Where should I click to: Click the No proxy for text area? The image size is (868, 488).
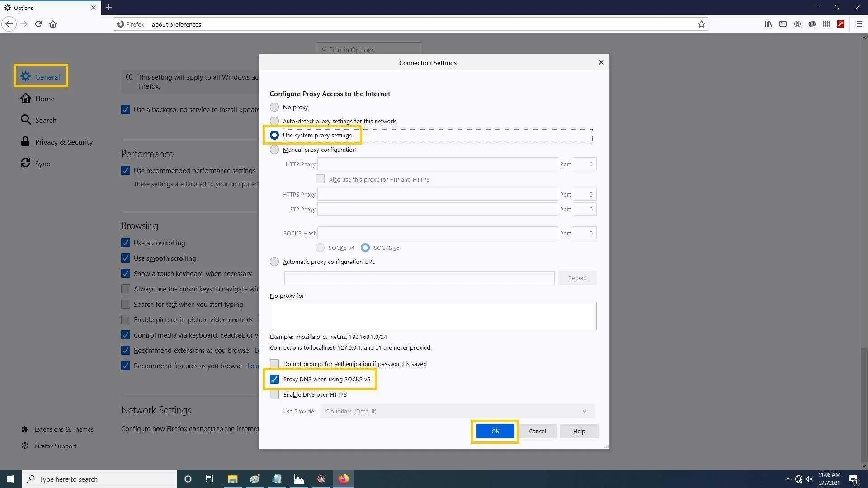click(434, 316)
